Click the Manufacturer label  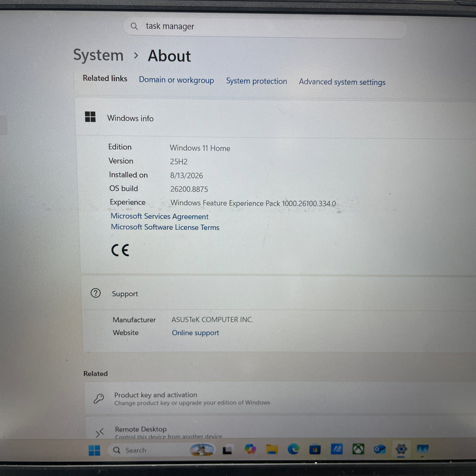click(134, 320)
